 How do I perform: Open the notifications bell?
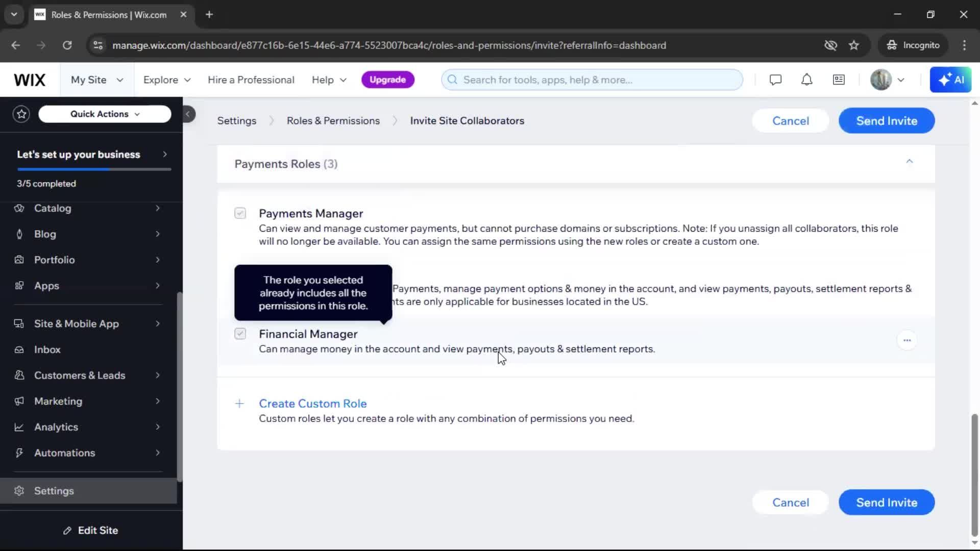point(806,80)
